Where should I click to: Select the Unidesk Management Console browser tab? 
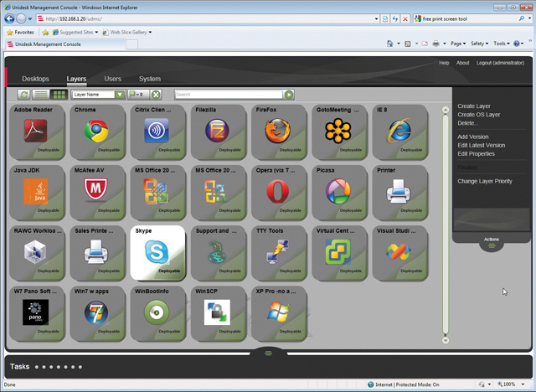point(65,44)
